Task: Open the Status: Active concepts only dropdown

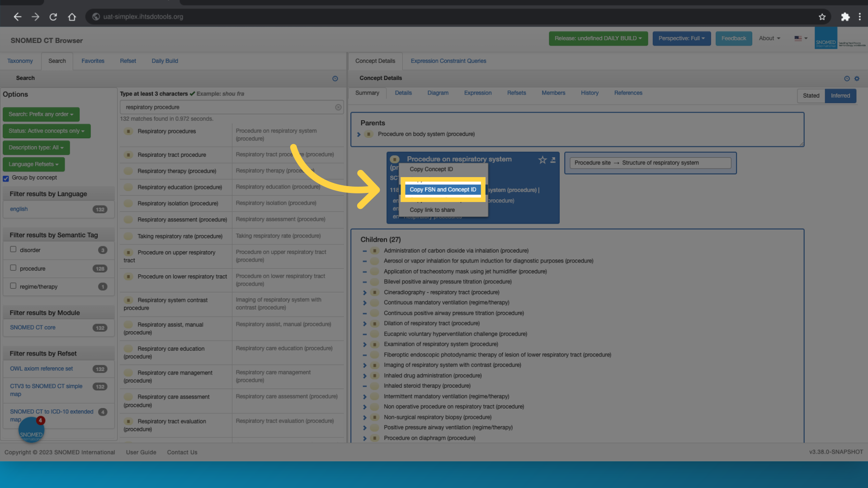Action: (x=47, y=131)
